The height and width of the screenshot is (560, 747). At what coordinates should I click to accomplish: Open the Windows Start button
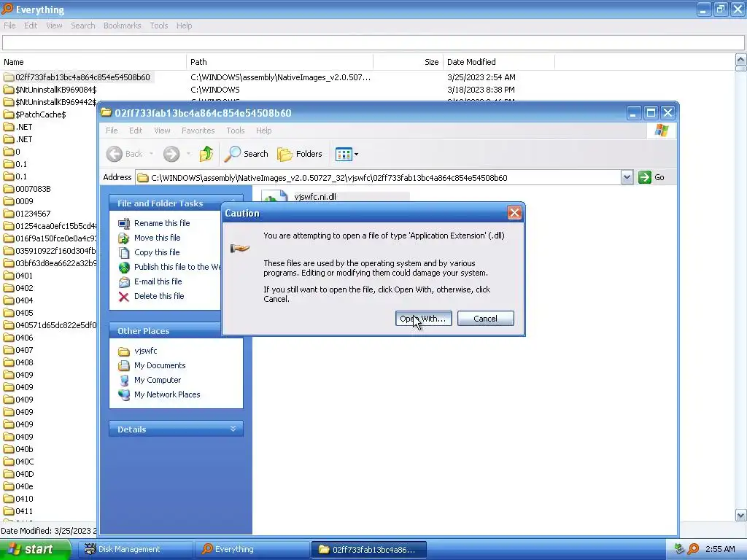[x=35, y=549]
